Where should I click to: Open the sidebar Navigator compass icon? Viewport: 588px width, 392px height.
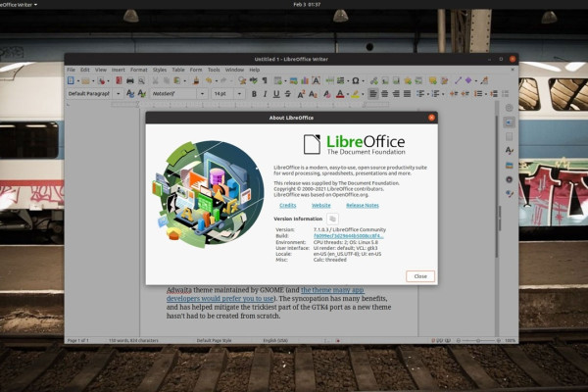509,179
